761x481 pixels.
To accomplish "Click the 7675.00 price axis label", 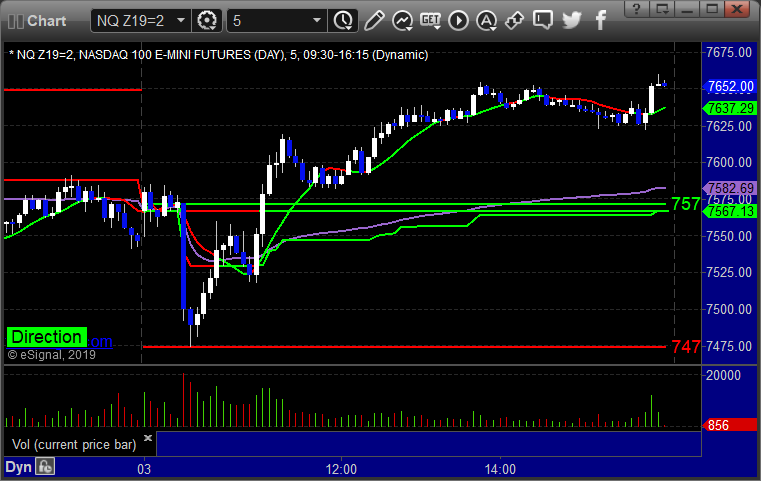I will pyautogui.click(x=729, y=52).
